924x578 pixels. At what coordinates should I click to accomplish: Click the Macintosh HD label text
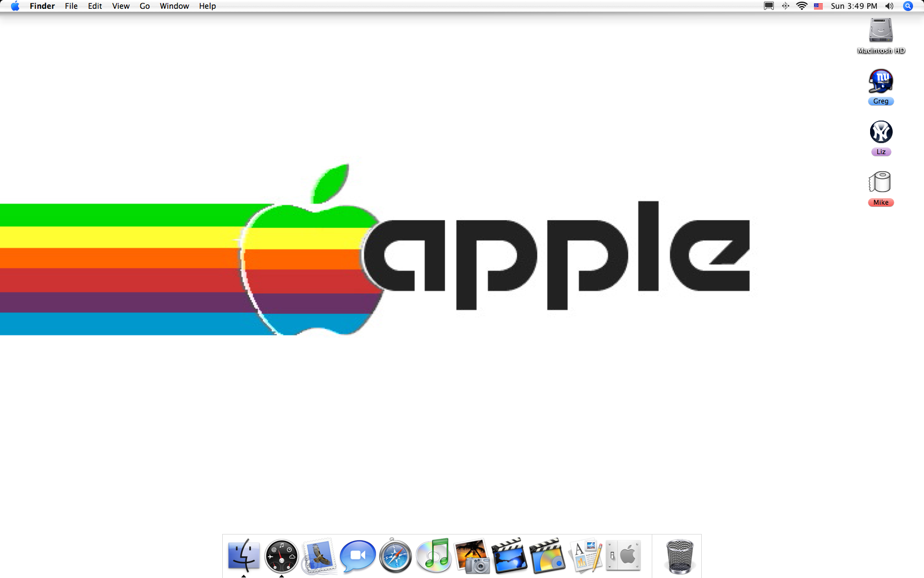tap(881, 51)
